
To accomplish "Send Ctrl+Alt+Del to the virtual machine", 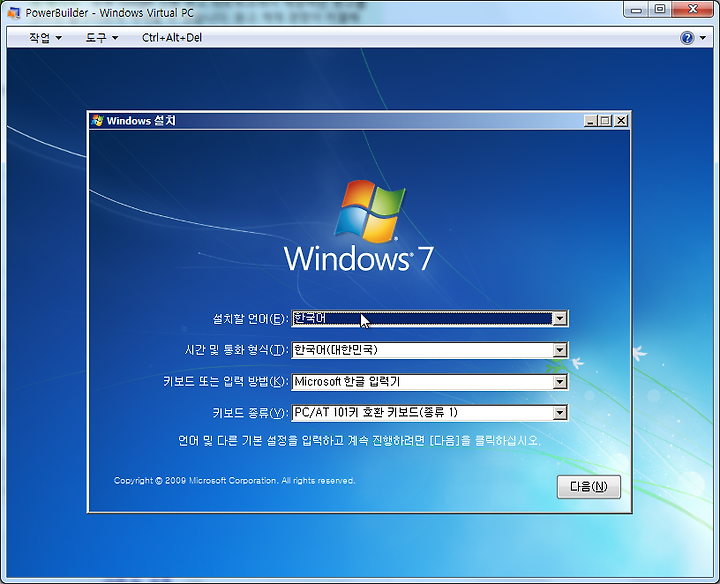I will 172,38.
